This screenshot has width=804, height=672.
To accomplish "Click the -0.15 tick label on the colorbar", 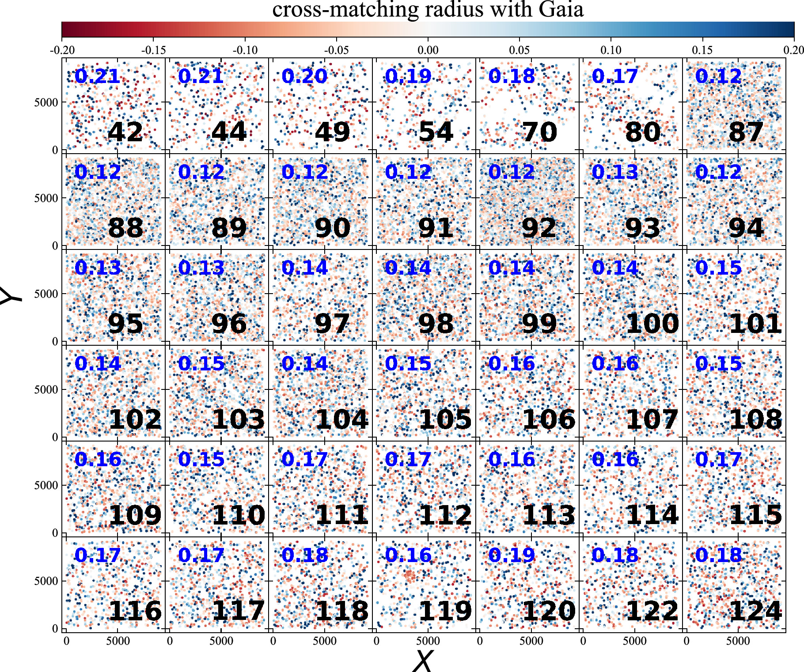I will point(153,50).
